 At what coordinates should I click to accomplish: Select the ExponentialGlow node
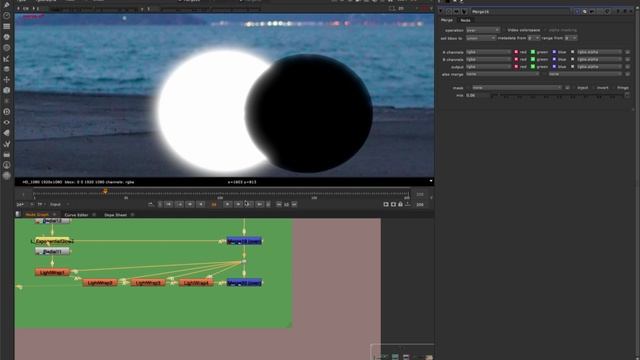pos(53,241)
